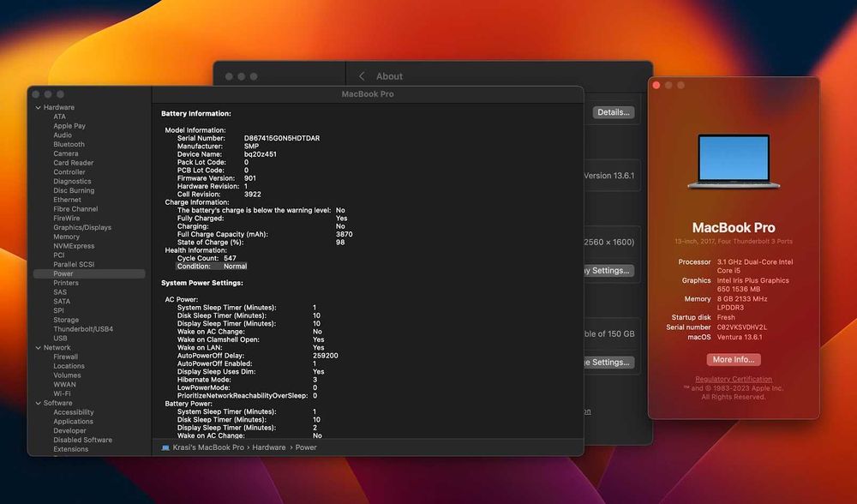The height and width of the screenshot is (504, 857).
Task: Click Full Charge Capacity value 3870
Action: pyautogui.click(x=345, y=234)
